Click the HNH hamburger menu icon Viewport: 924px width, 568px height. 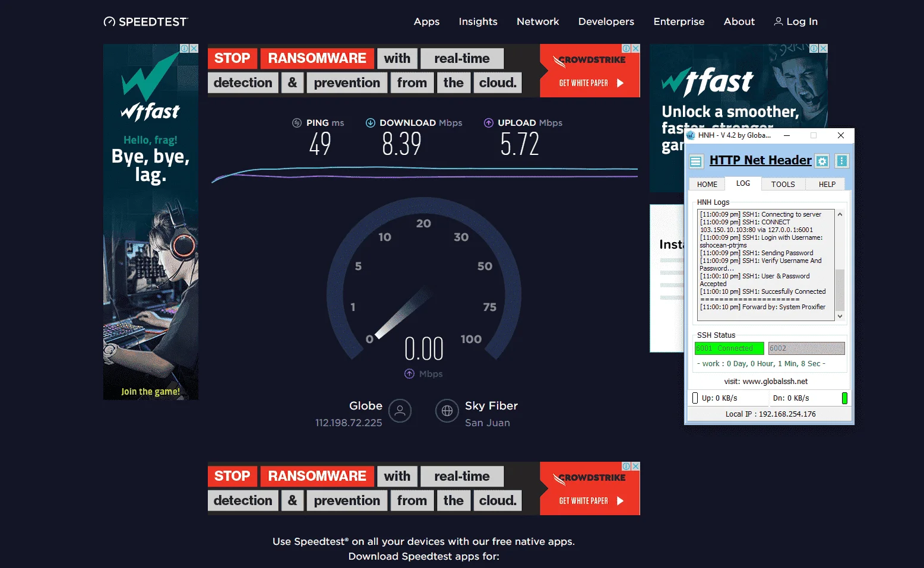[x=696, y=161]
